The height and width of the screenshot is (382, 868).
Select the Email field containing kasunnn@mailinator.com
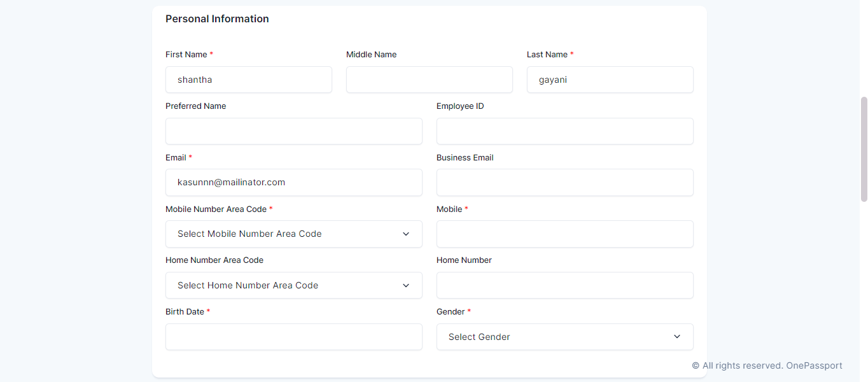pos(293,182)
